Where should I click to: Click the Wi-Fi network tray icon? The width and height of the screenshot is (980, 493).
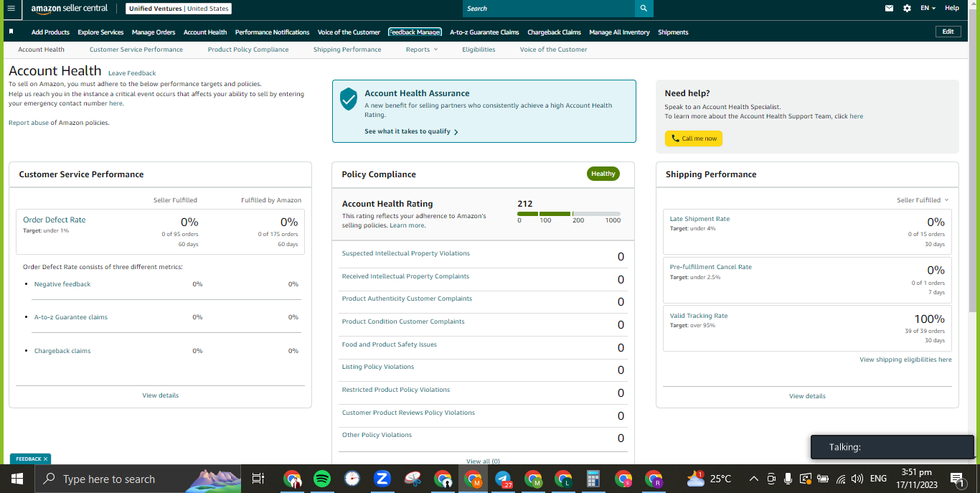click(840, 479)
